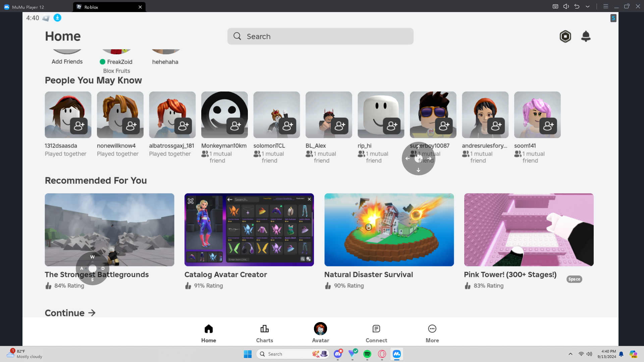Click the 91% Rating label
The image size is (644, 362).
(x=208, y=286)
